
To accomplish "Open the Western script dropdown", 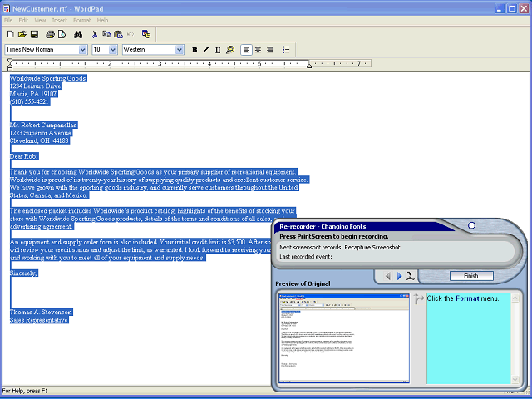I will pyautogui.click(x=180, y=50).
